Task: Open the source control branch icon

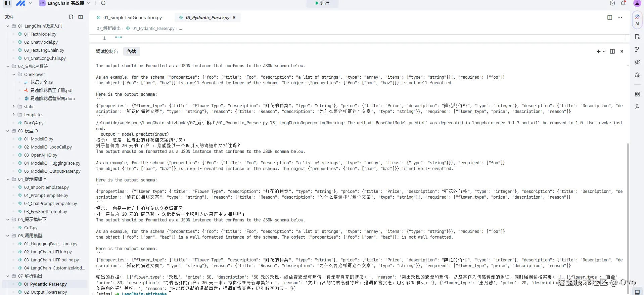Action: 637,49
